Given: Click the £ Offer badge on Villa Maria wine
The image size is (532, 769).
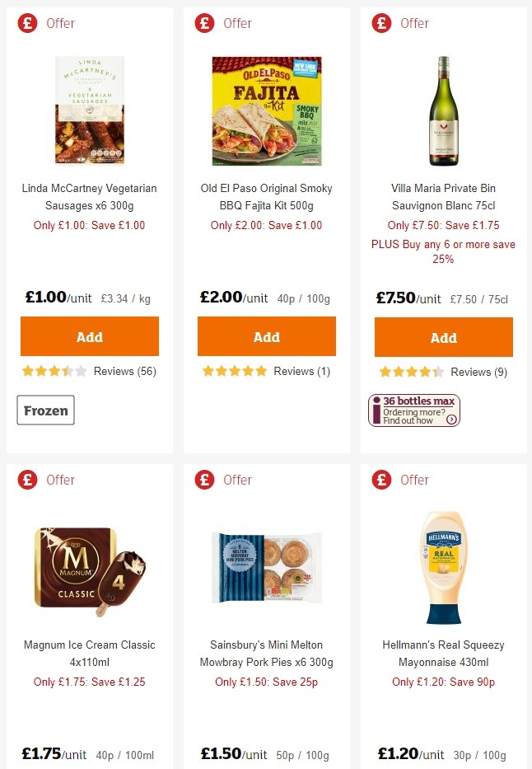Looking at the screenshot, I should (x=380, y=24).
